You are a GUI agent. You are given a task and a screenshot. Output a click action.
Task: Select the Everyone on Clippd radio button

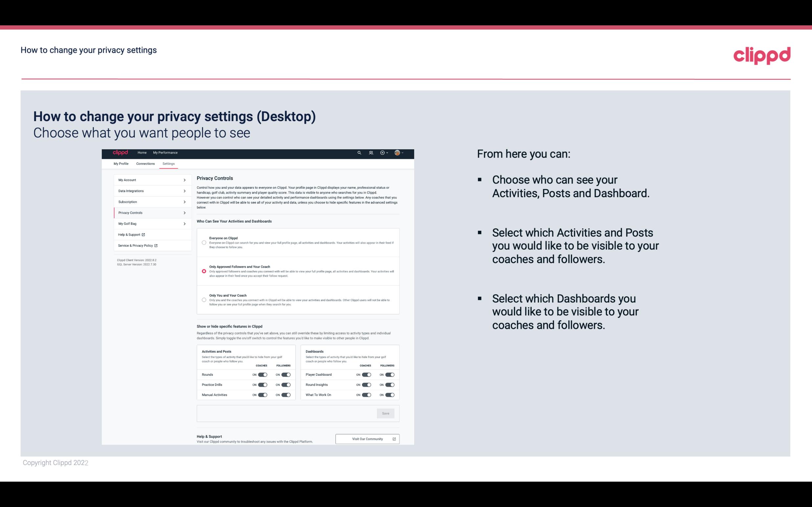[203, 243]
